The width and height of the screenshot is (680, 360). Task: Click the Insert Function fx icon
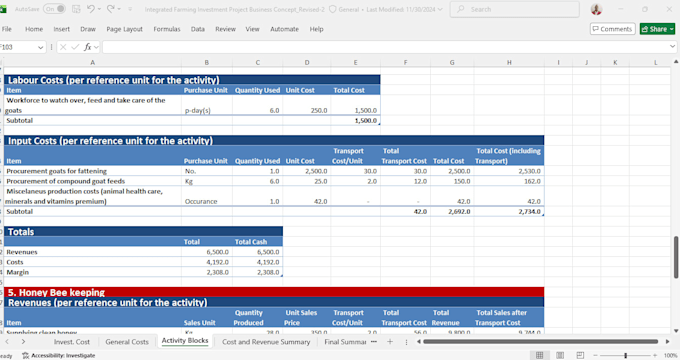pyautogui.click(x=88, y=47)
